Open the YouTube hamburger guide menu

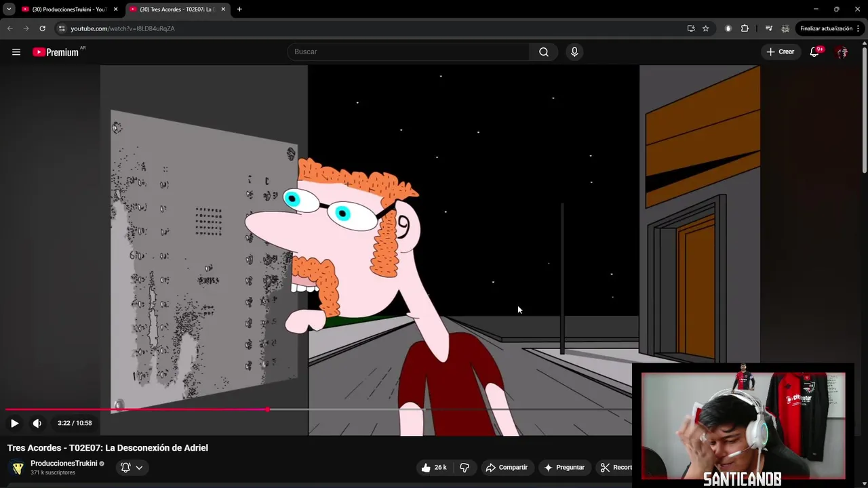(x=16, y=52)
